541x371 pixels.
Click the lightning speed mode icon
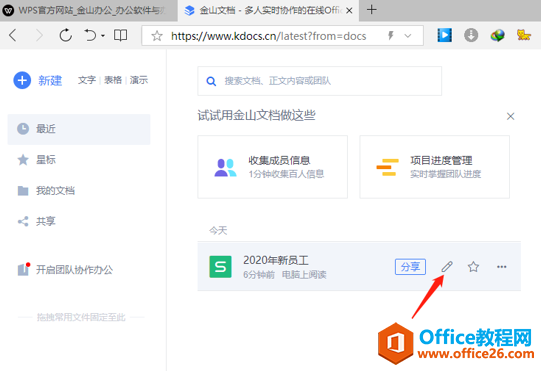[x=391, y=36]
